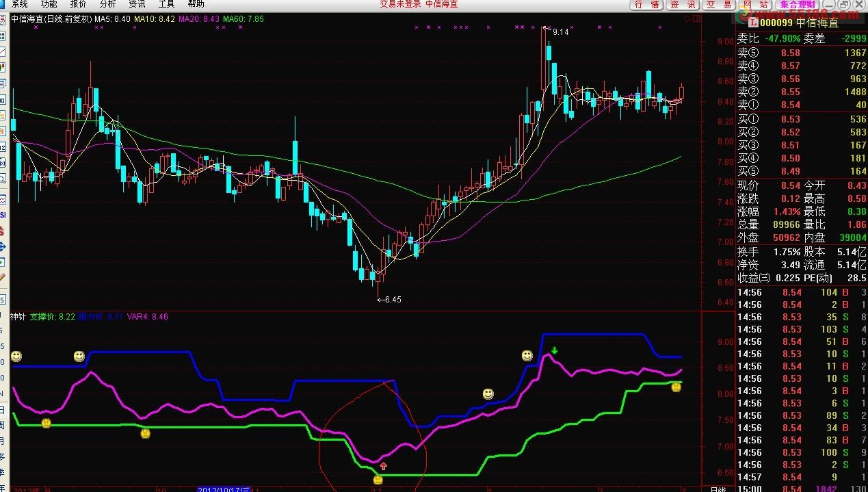Click the 现价 8.54 value
Screen dimensions: 868x492
[x=791, y=185]
